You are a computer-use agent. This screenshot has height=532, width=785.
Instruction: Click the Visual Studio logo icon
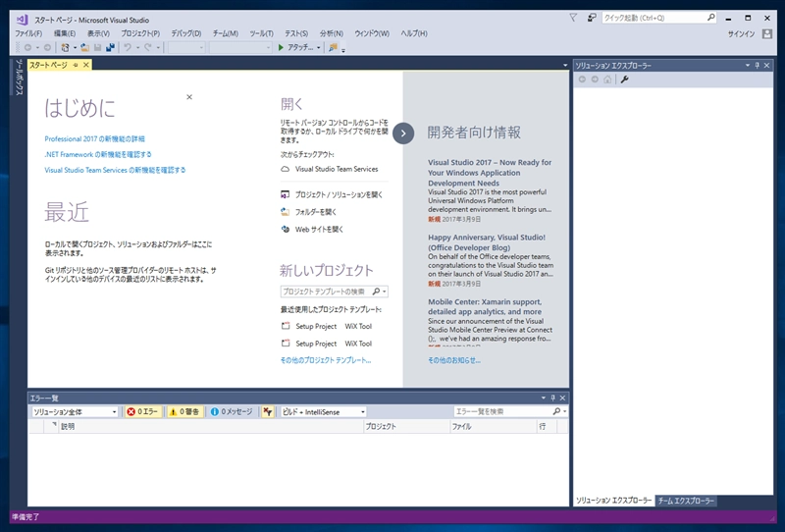coord(22,20)
